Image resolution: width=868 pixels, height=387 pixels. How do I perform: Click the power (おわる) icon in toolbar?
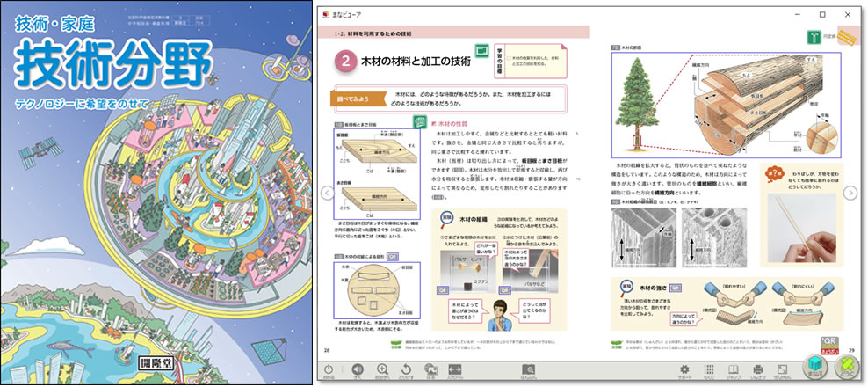pos(329,369)
